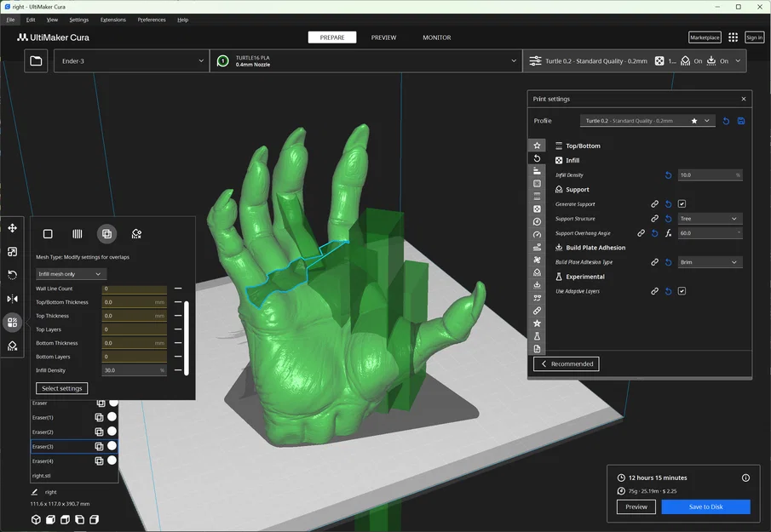This screenshot has height=532, width=771.
Task: Remove Wall Line Count setting with minus
Action: [x=178, y=289]
